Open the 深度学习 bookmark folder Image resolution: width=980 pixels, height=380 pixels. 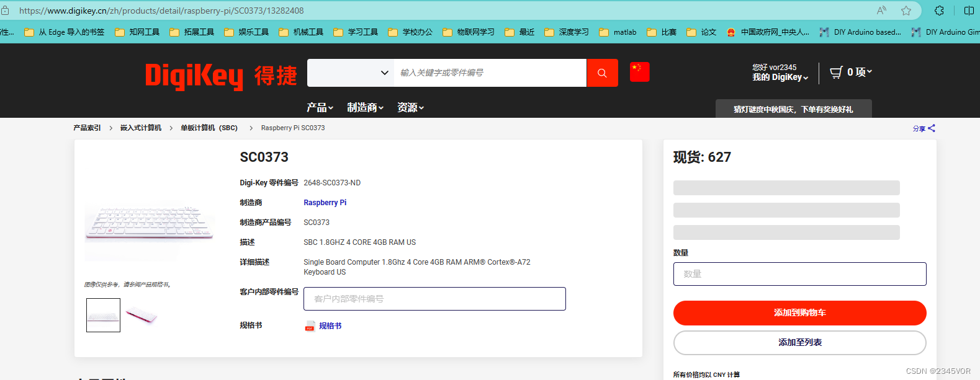[x=567, y=32]
